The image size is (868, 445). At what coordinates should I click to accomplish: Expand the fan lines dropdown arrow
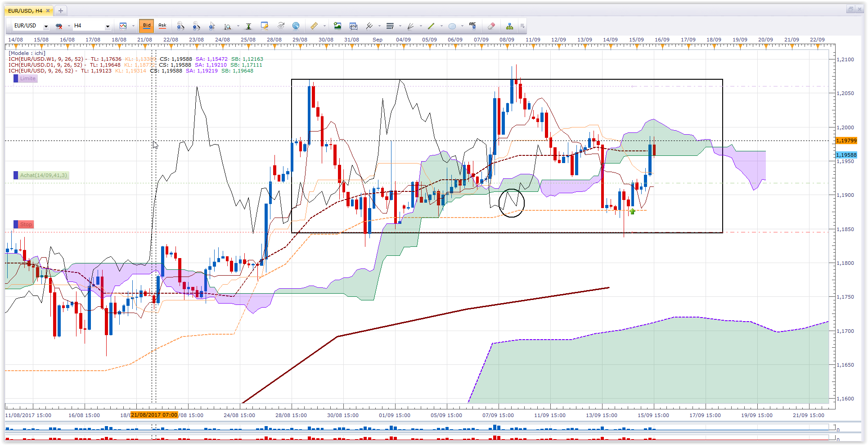[x=421, y=26]
